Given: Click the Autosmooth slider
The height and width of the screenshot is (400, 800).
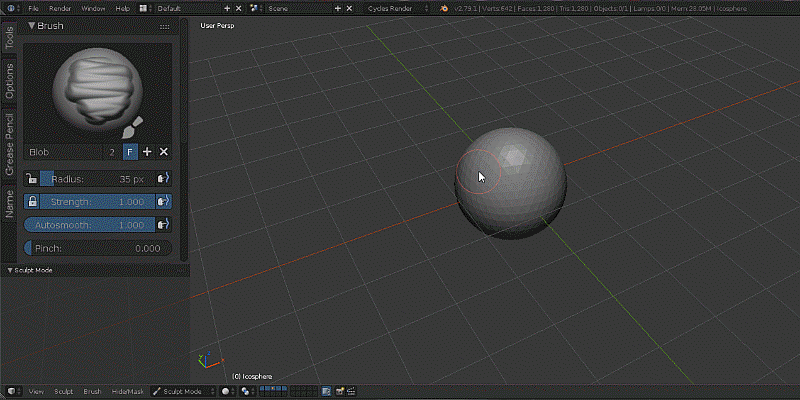Looking at the screenshot, I should (88, 225).
